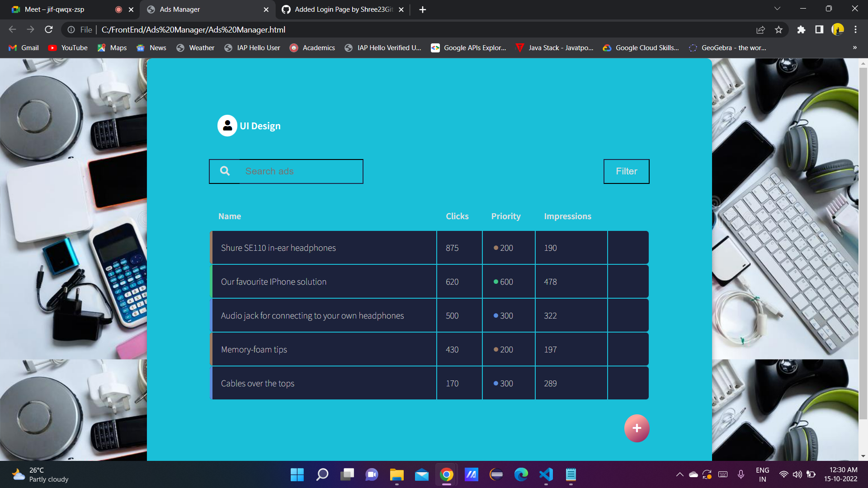Launch Microsoft Edge from the taskbar
Image resolution: width=868 pixels, height=488 pixels.
coord(521,475)
